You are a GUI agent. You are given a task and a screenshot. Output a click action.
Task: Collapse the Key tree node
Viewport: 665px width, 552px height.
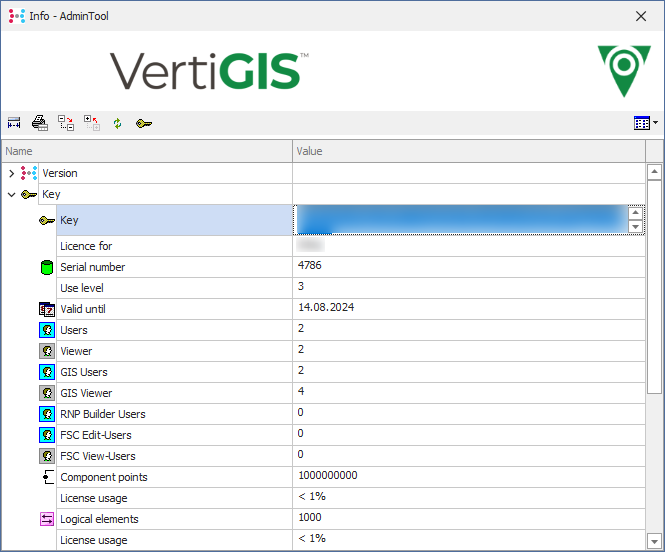tap(11, 195)
